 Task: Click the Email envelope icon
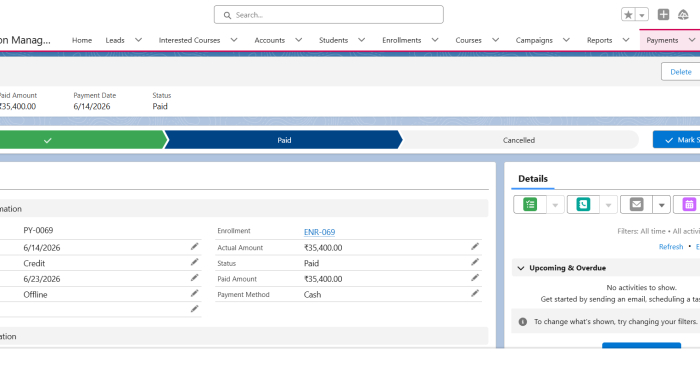tap(636, 204)
